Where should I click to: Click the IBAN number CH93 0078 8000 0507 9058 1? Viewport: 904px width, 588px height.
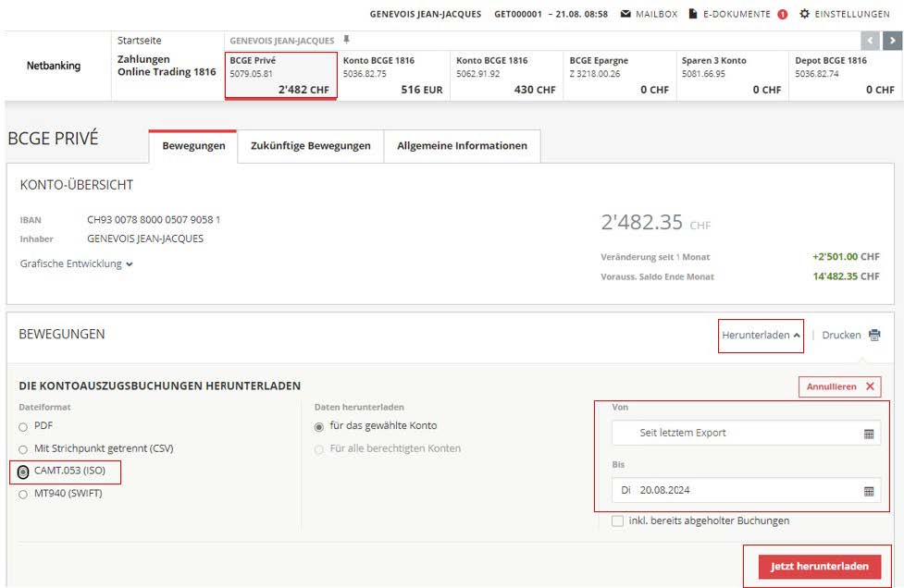pos(154,219)
